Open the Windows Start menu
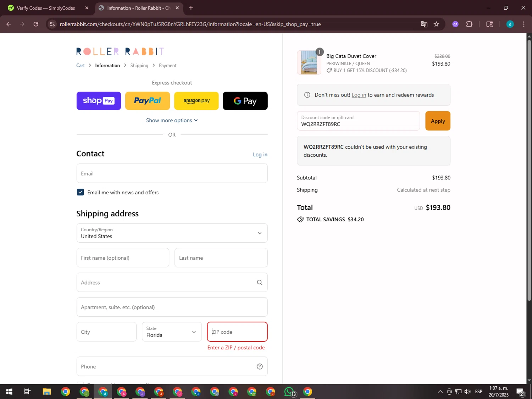 [x=9, y=392]
